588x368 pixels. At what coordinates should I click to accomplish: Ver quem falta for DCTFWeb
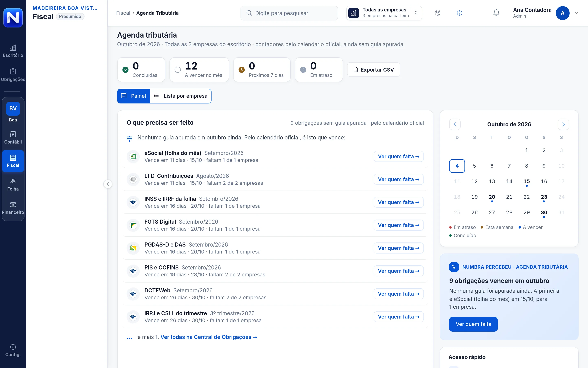(x=399, y=294)
